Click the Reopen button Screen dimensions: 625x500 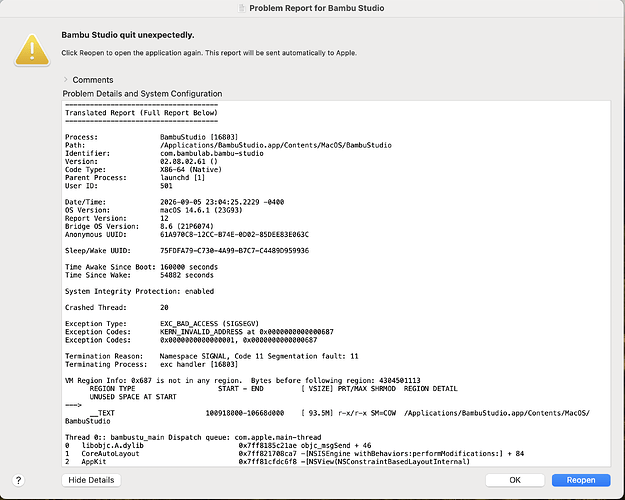[x=581, y=480]
